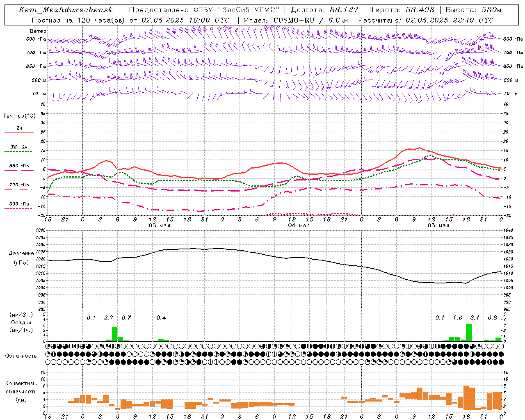
Task: Click the Модель COSMO-RU / 6.6км label
Action: click(296, 20)
